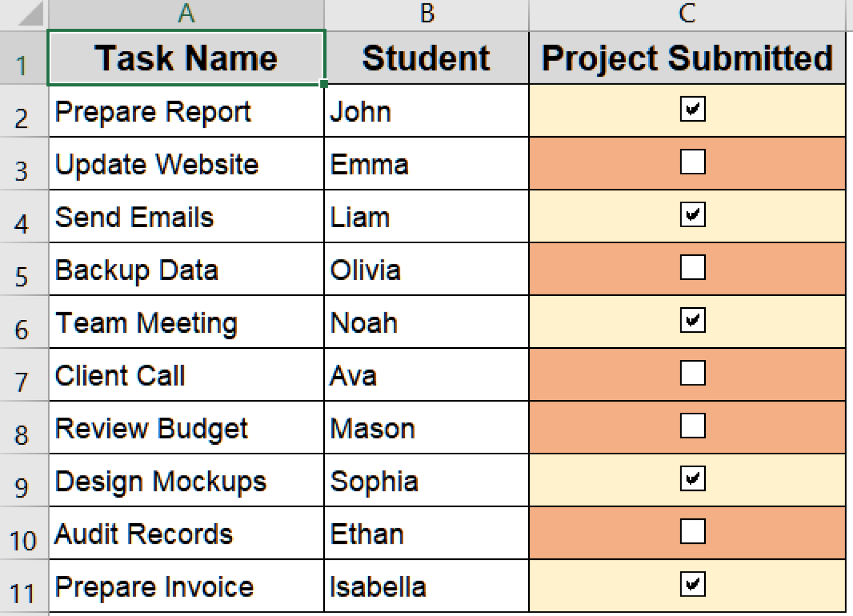Uncheck Sophia's Design Mockups checkbox
Image resolution: width=853 pixels, height=616 pixels.
[x=693, y=479]
